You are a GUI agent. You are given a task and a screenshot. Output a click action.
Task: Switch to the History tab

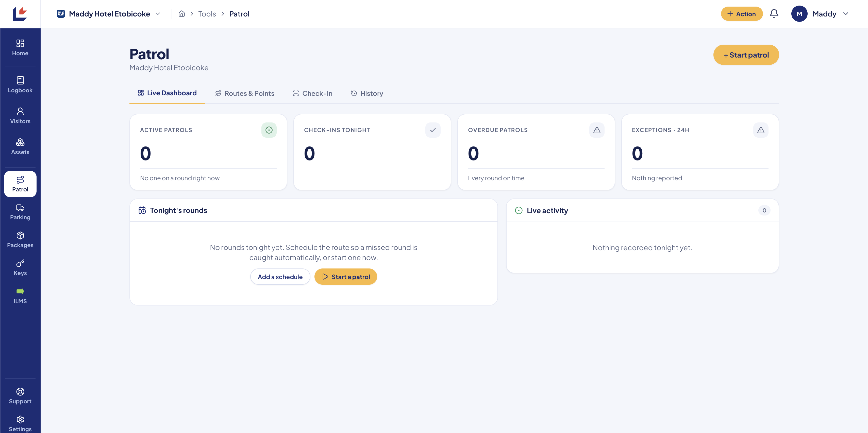367,93
